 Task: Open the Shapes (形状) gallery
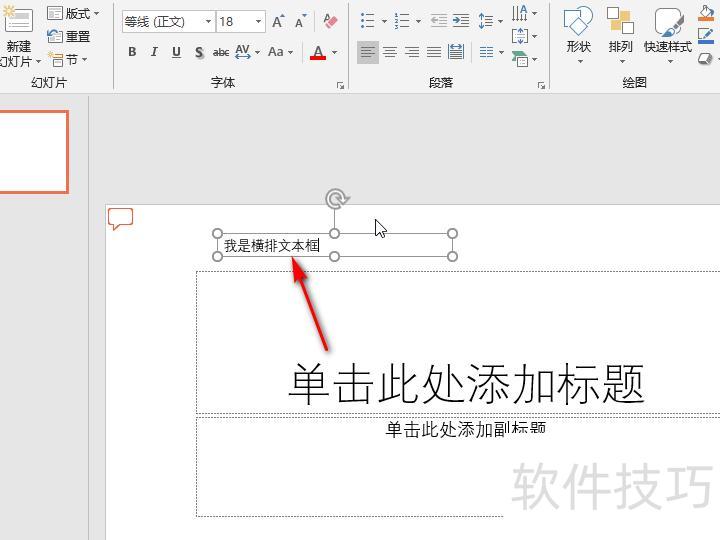(x=578, y=34)
